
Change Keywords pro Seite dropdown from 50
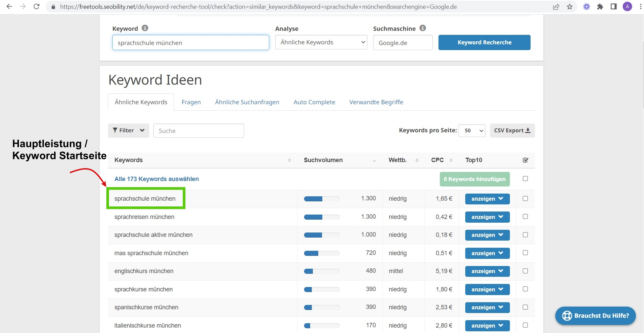[472, 131]
